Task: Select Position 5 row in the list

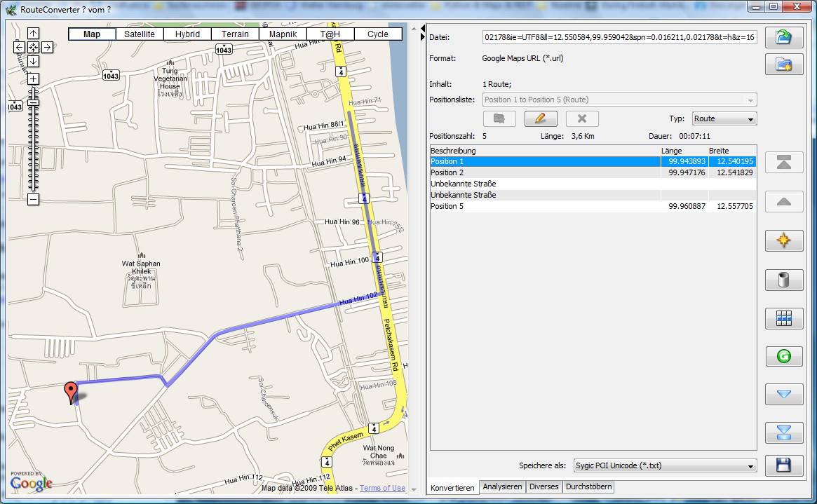Action: (x=544, y=206)
